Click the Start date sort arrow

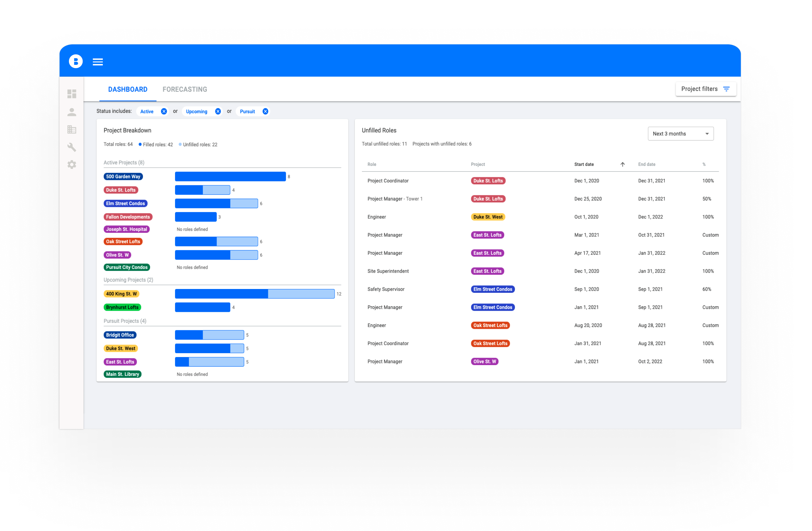point(622,164)
